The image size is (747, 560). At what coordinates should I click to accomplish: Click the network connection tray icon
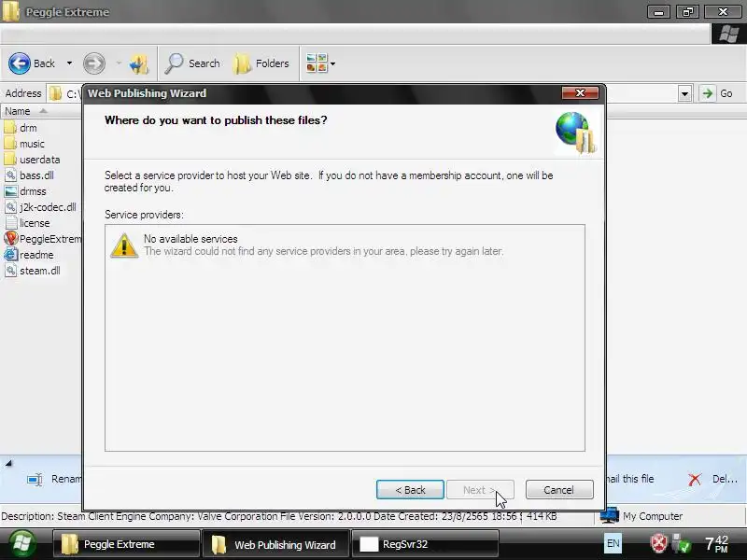click(x=682, y=544)
